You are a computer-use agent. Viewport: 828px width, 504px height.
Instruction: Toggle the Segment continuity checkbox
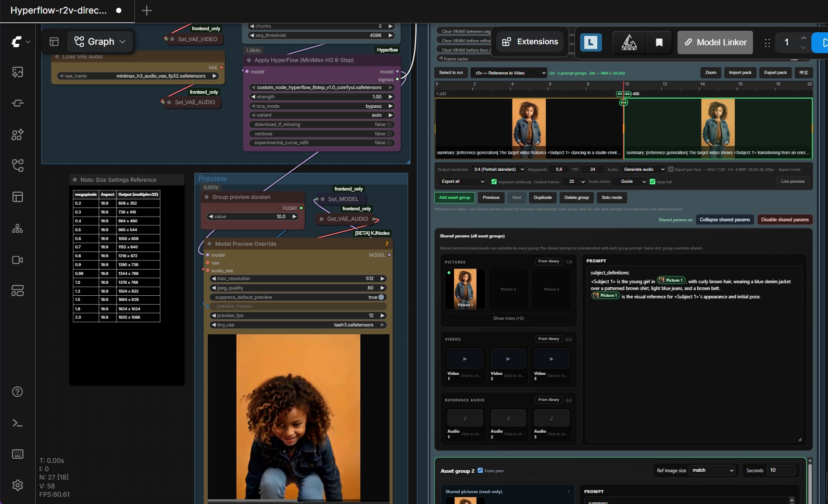pos(494,182)
